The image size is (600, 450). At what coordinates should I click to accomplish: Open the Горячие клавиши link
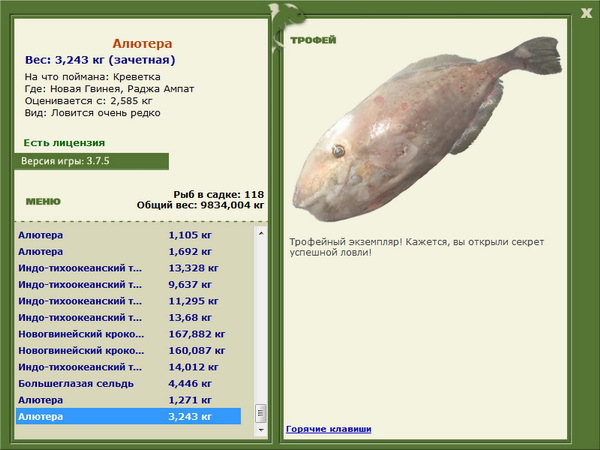(329, 429)
